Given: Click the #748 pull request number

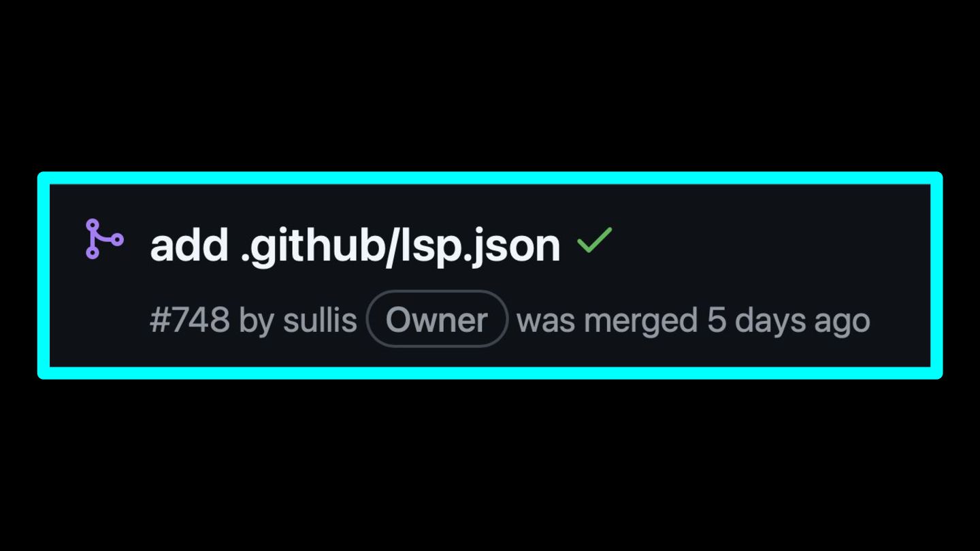Looking at the screenshot, I should 190,320.
